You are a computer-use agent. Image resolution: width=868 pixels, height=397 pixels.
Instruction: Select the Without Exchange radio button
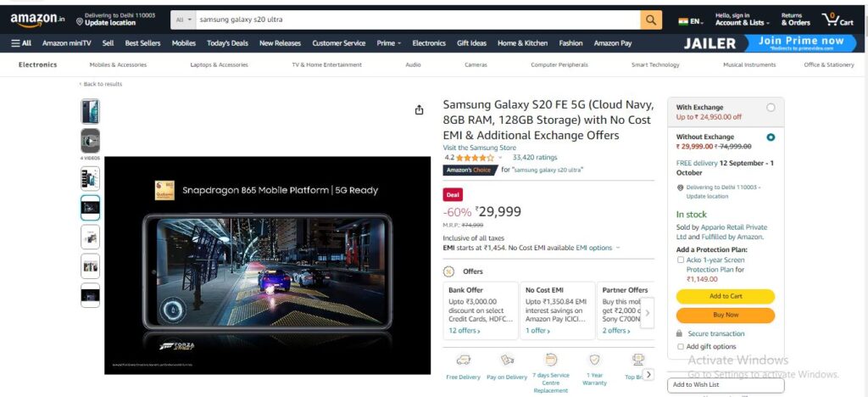pos(771,137)
